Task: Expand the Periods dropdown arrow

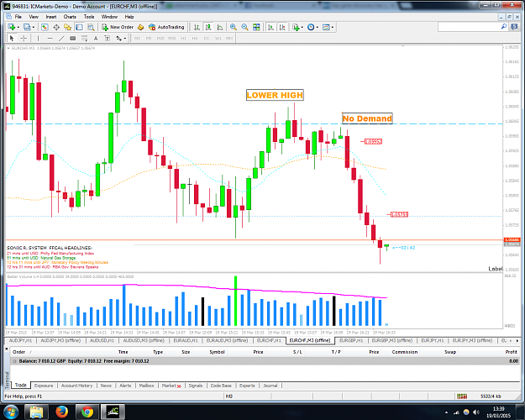Action: pos(317,28)
